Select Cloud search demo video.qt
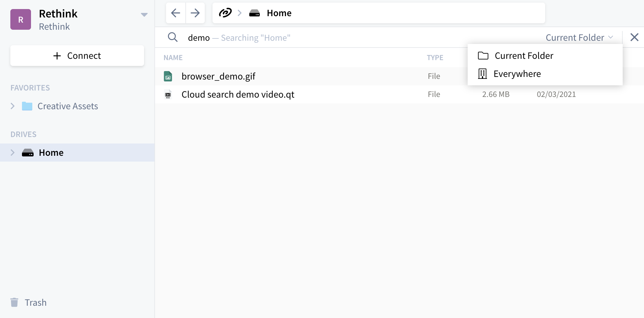Image resolution: width=644 pixels, height=318 pixels. [x=238, y=94]
